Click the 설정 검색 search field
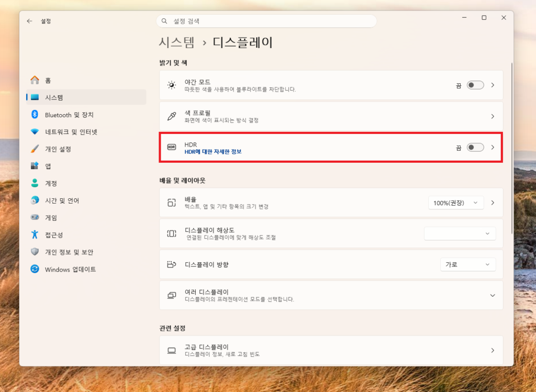Image resolution: width=536 pixels, height=392 pixels. click(x=266, y=21)
